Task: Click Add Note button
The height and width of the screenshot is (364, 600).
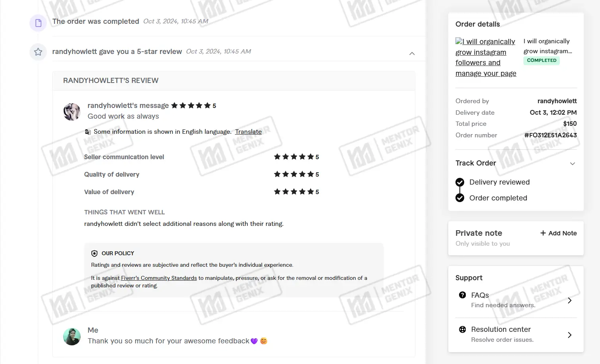Action: 558,233
